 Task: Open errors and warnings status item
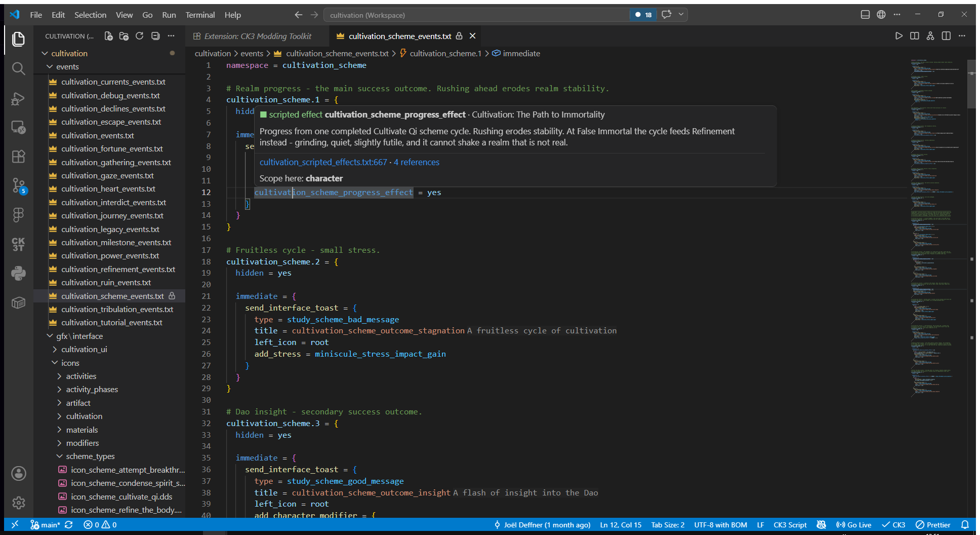(x=100, y=525)
